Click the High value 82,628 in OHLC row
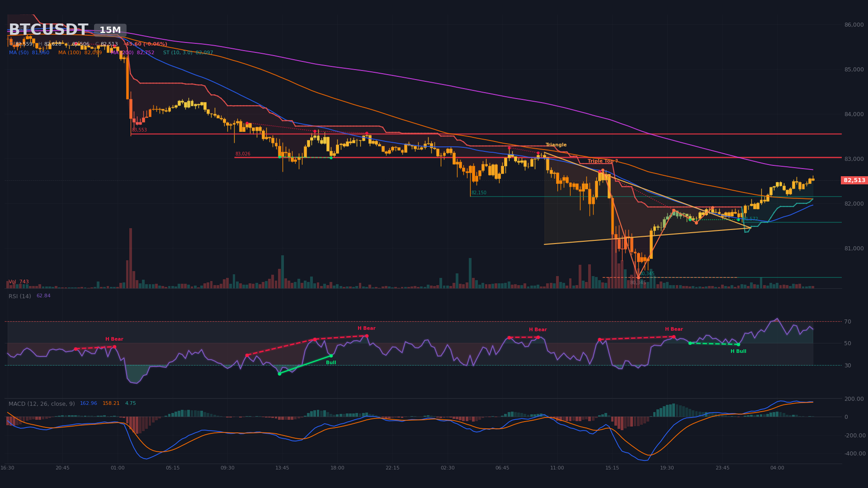868x488 pixels. [x=53, y=44]
